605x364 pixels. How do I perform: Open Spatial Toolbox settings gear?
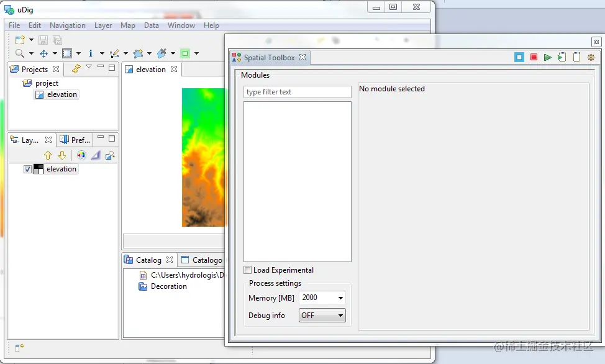[591, 58]
